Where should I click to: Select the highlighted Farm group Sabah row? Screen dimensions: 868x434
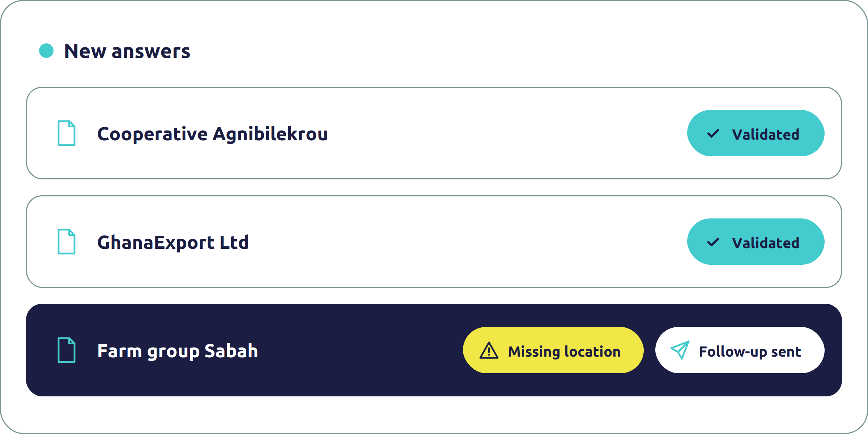coord(434,350)
